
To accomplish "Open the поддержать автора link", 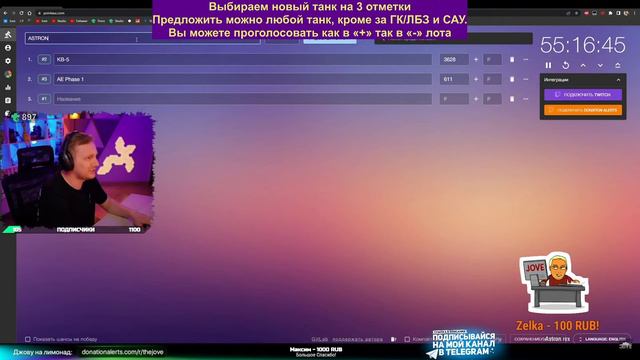I will click(357, 339).
